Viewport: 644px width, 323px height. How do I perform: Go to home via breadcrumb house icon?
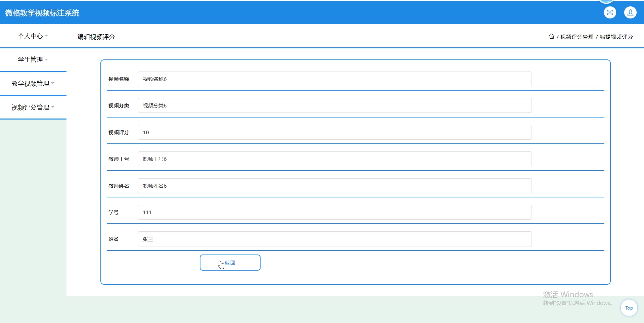(551, 36)
